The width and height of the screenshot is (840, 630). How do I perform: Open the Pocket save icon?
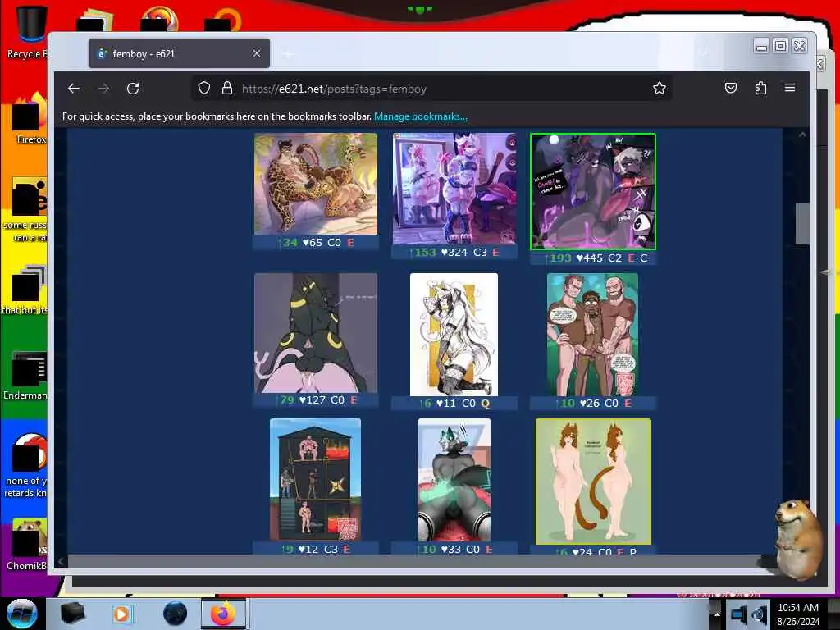tap(731, 88)
